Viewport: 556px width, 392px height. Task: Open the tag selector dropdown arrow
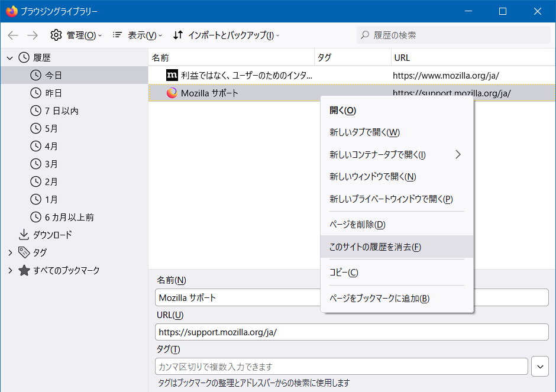click(x=540, y=367)
